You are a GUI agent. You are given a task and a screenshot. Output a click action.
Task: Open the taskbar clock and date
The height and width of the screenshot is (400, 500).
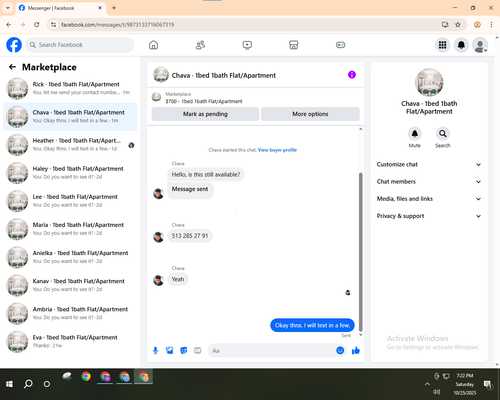[465, 384]
